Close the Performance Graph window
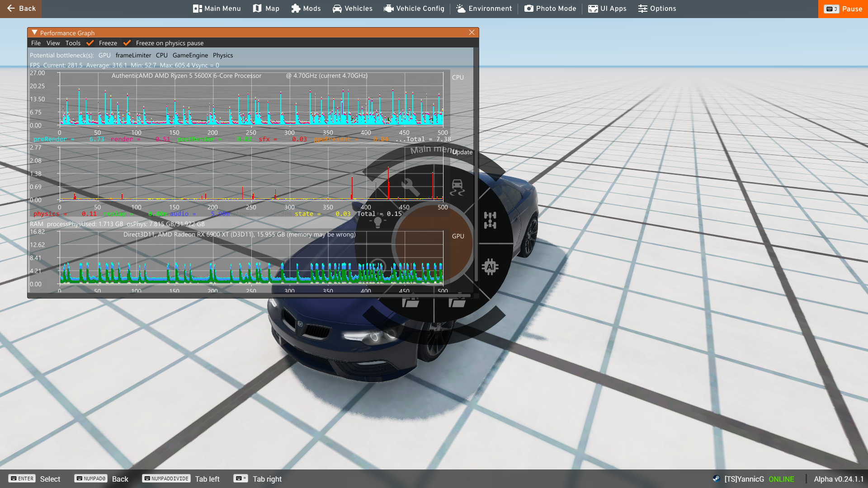This screenshot has width=868, height=488. (x=472, y=33)
